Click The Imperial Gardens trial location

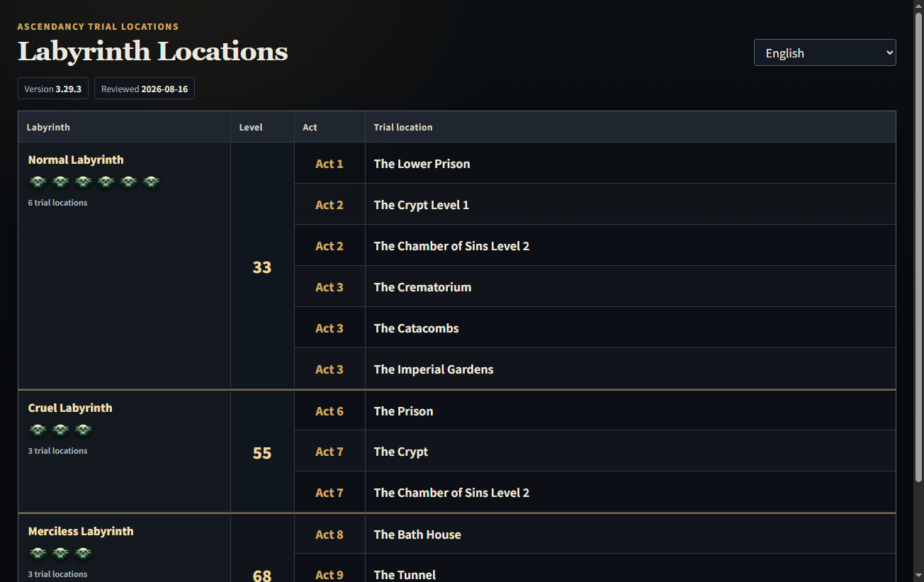434,369
